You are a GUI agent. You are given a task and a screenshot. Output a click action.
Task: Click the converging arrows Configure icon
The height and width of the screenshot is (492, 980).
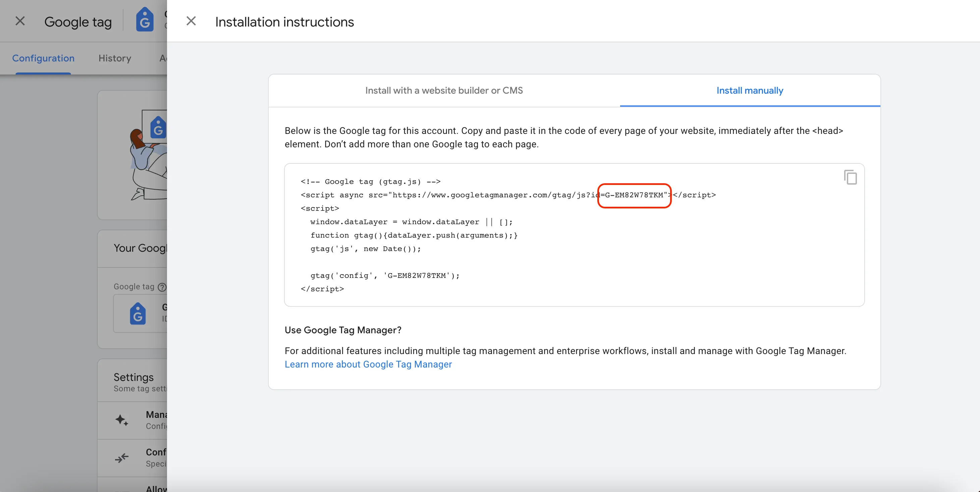coord(122,457)
